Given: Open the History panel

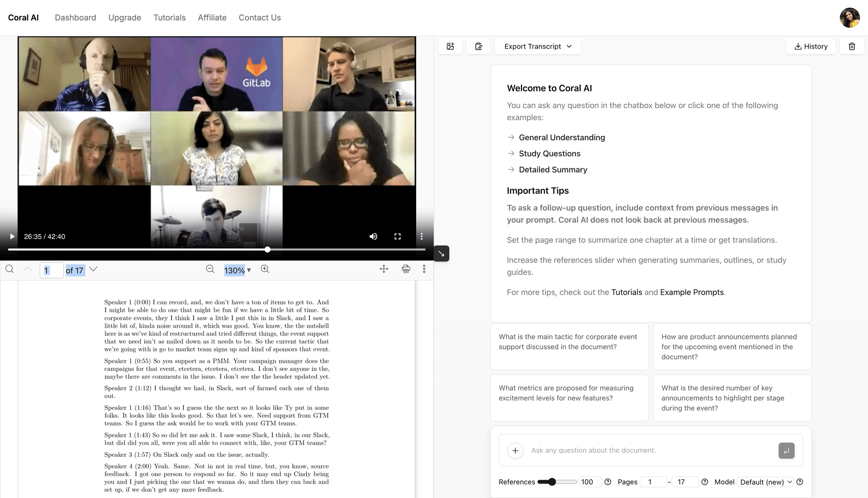Looking at the screenshot, I should [811, 46].
